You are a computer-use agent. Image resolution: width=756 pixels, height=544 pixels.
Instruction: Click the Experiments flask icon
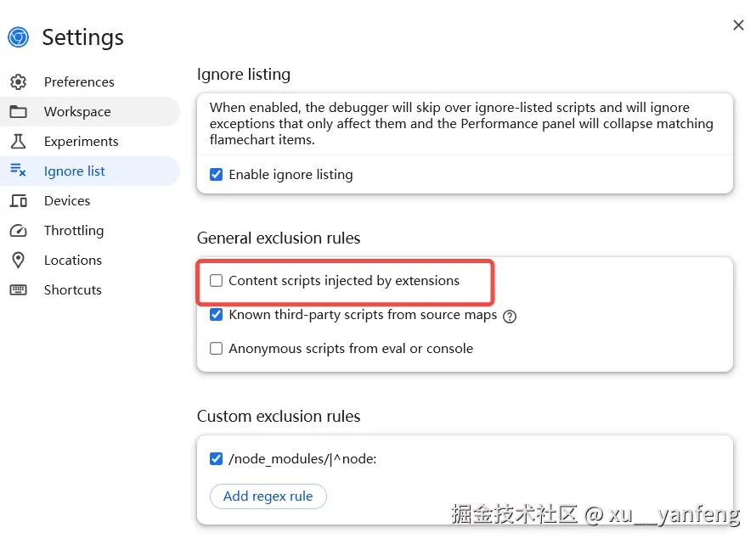[18, 142]
